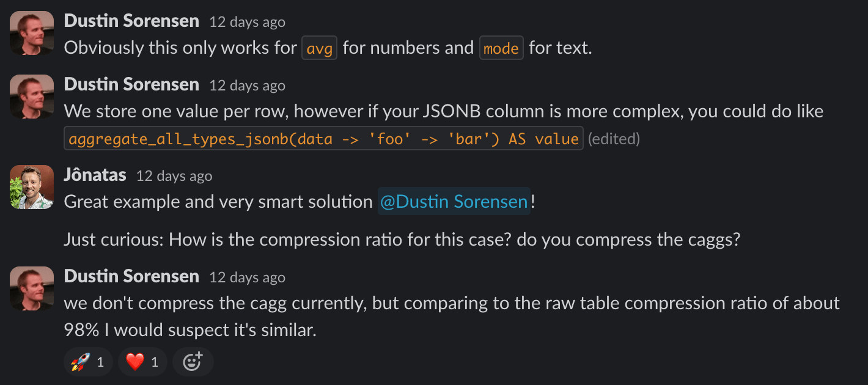Click the 'avg' inline code snippet
This screenshot has width=868, height=385.
[320, 48]
